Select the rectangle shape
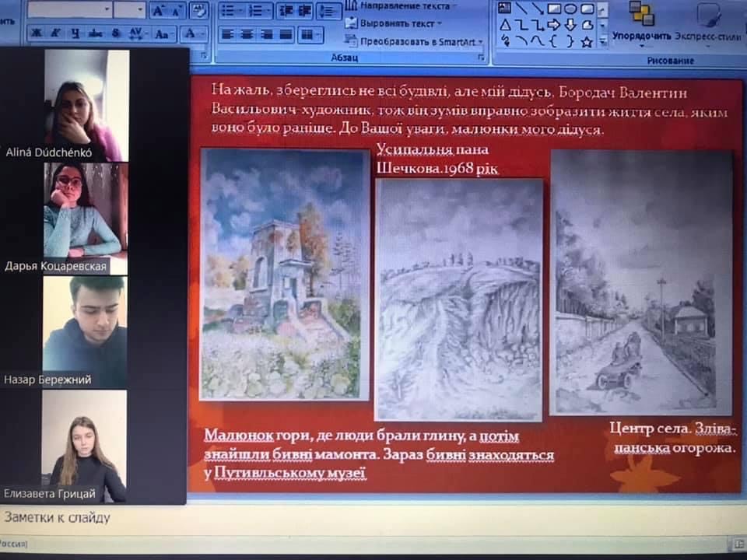The height and width of the screenshot is (560, 747). (554, 8)
